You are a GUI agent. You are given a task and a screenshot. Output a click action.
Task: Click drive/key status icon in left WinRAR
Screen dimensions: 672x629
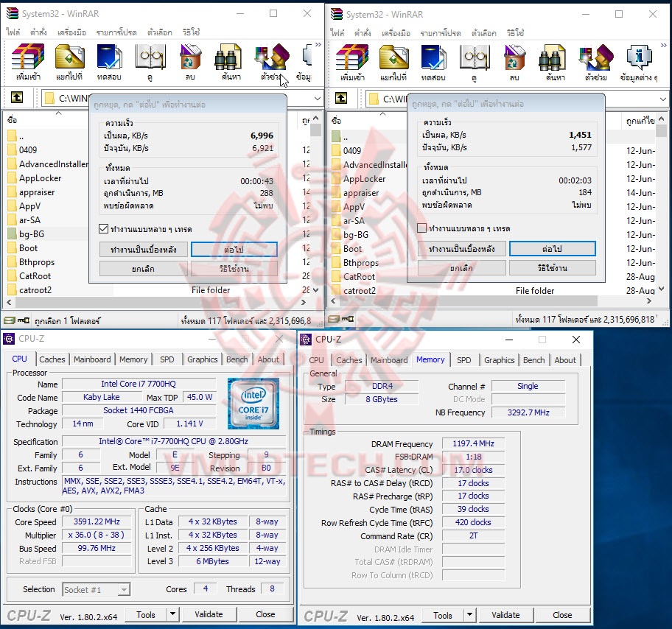(17, 320)
